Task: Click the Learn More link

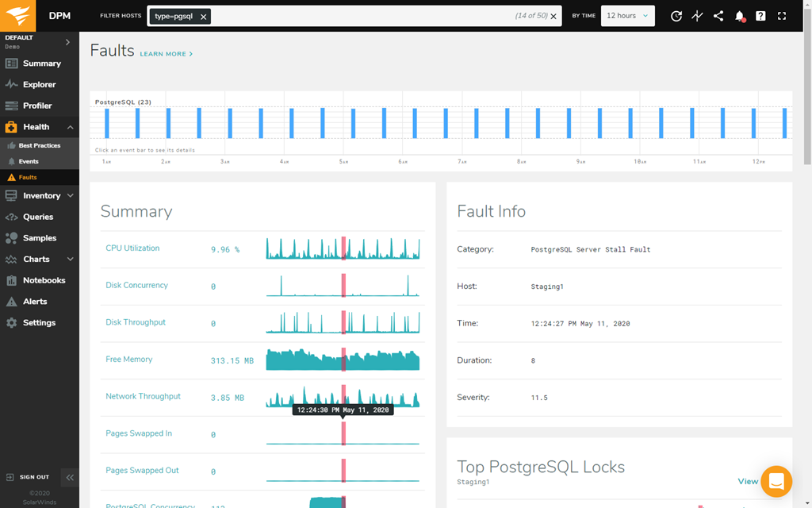Action: 166,54
